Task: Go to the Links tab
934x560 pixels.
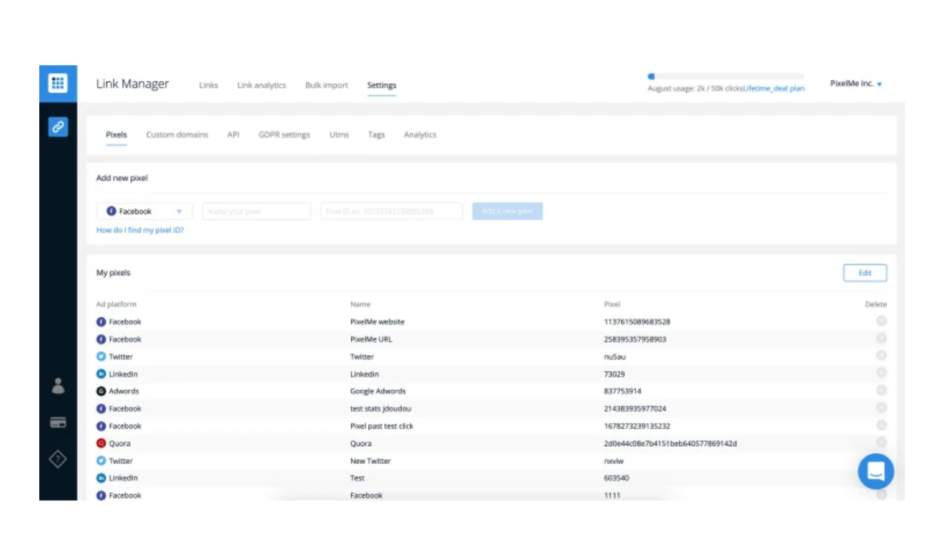Action: point(209,85)
